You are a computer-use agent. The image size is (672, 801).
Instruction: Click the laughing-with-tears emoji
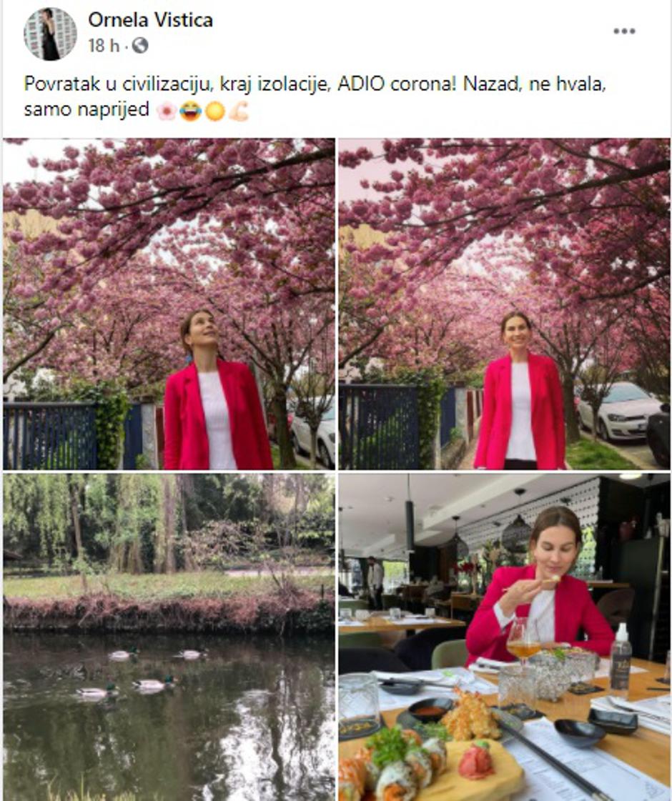tap(191, 111)
